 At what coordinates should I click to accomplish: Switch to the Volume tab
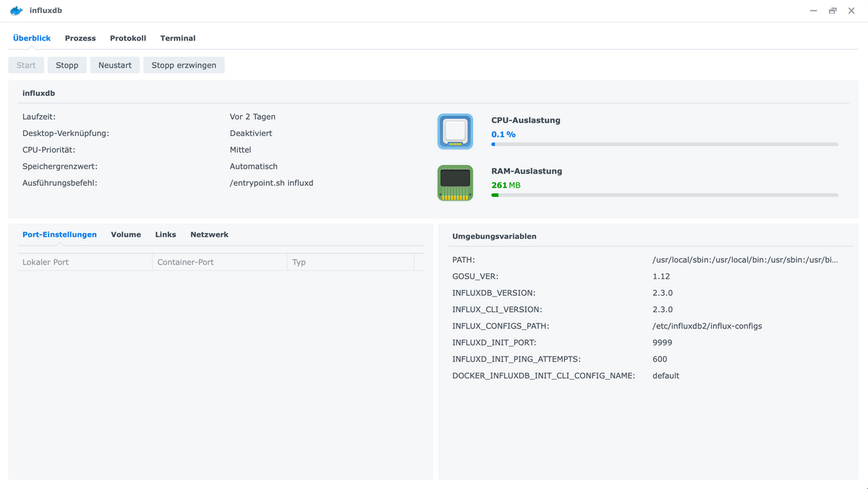point(126,234)
